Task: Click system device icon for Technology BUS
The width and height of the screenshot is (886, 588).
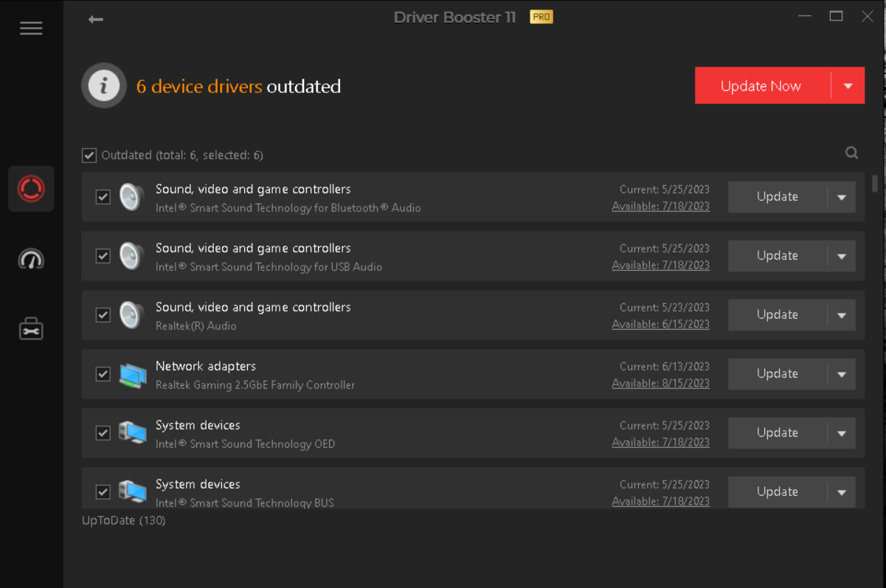Action: pyautogui.click(x=133, y=492)
